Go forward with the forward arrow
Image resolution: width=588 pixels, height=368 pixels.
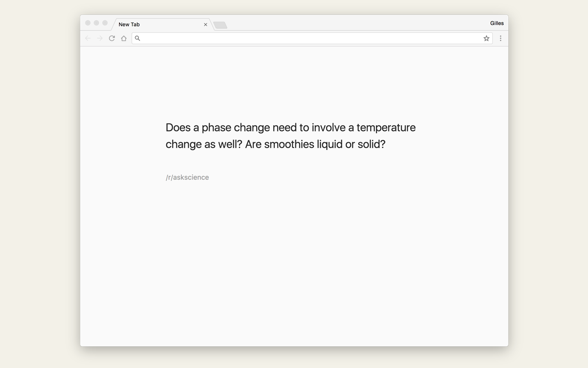(x=100, y=38)
